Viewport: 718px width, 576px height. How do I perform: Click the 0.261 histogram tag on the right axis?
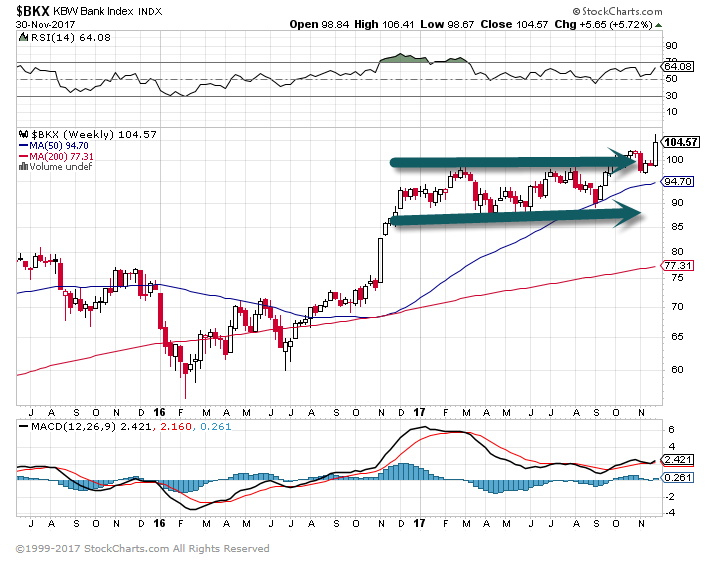coord(678,478)
